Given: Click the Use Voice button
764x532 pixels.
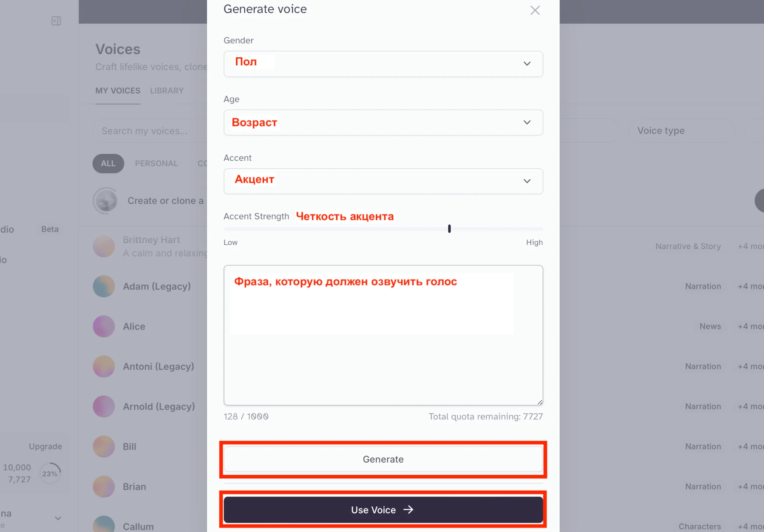Looking at the screenshot, I should (x=383, y=510).
